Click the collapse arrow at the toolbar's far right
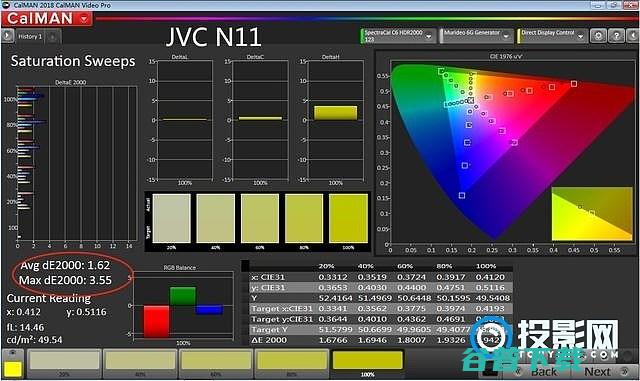640x381 pixels. (633, 36)
